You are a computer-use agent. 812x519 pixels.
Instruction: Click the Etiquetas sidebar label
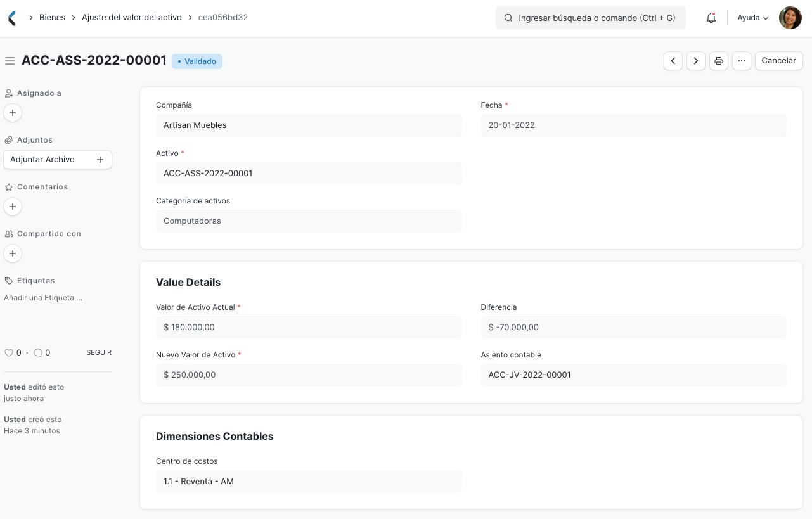35,281
